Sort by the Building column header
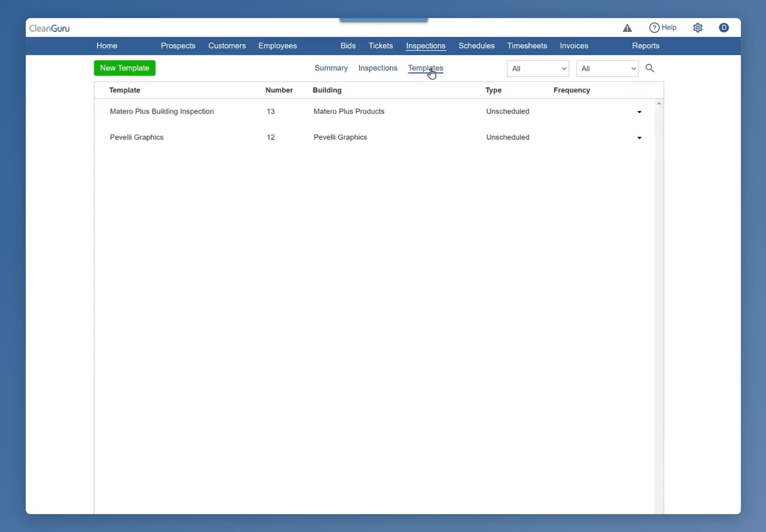Image resolution: width=766 pixels, height=532 pixels. (x=327, y=90)
